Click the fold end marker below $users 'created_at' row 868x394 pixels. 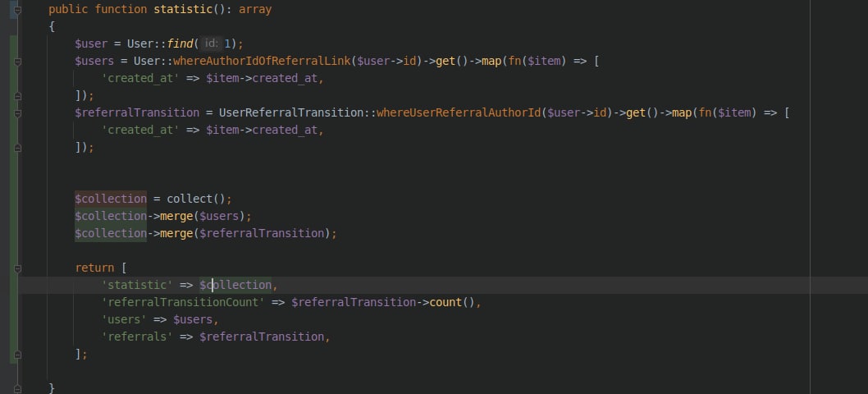pos(18,96)
